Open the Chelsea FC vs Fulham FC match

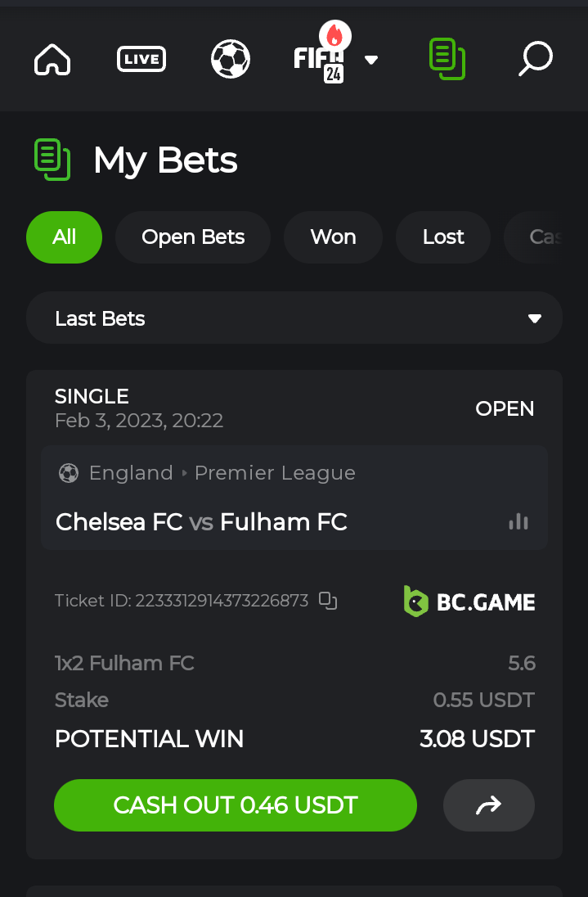pyautogui.click(x=201, y=521)
